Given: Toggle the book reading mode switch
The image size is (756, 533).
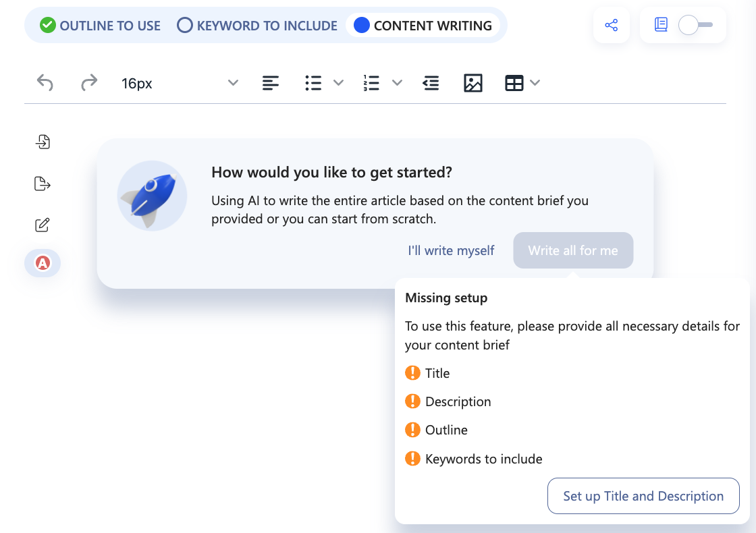Looking at the screenshot, I should click(695, 26).
